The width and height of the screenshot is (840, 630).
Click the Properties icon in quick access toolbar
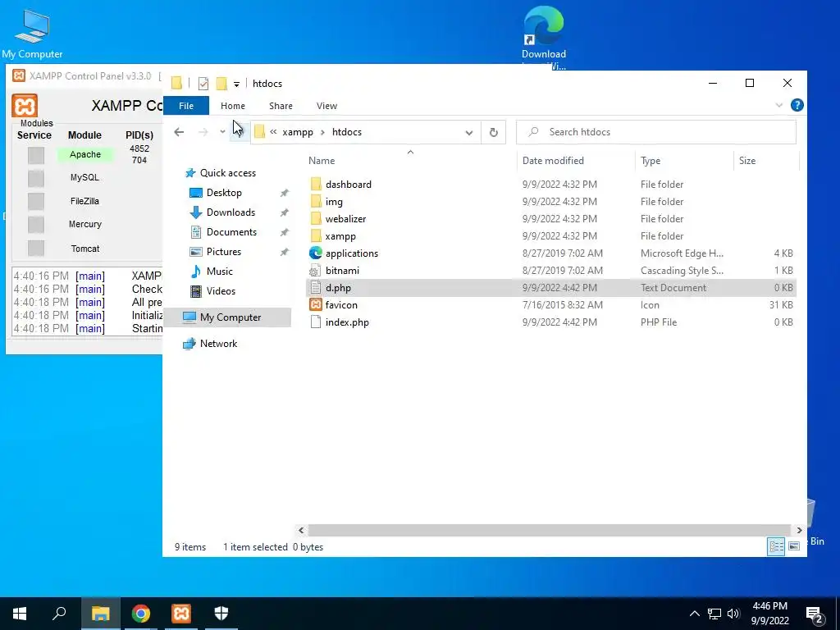pos(203,84)
